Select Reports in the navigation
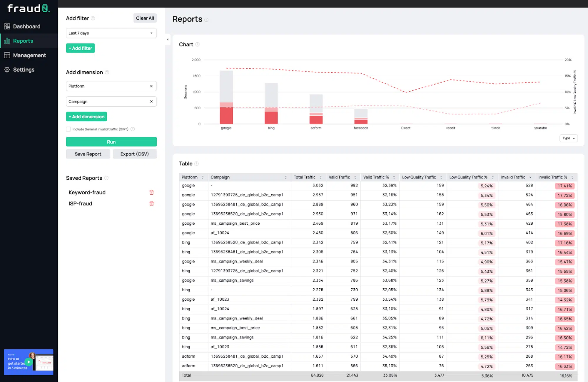This screenshot has height=382, width=588. pyautogui.click(x=23, y=41)
